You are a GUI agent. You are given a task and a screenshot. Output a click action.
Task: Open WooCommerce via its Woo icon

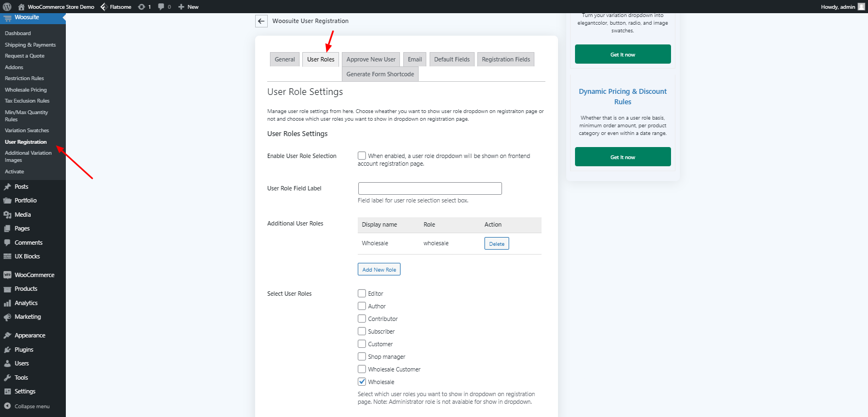[x=7, y=275]
